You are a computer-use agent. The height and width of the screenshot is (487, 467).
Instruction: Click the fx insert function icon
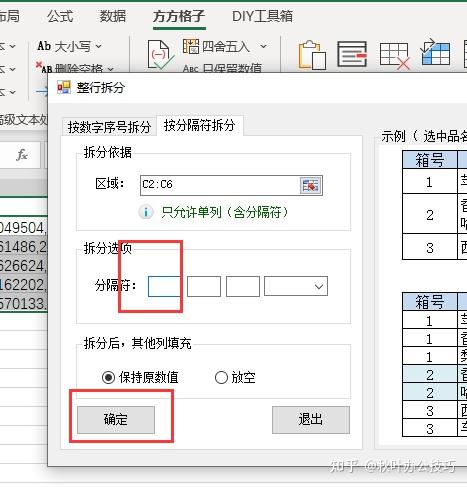click(x=22, y=155)
